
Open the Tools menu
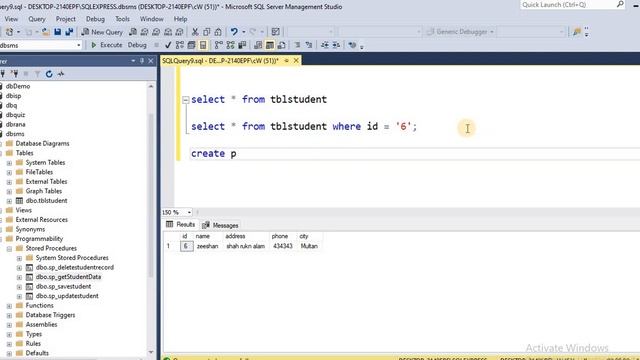click(x=122, y=19)
